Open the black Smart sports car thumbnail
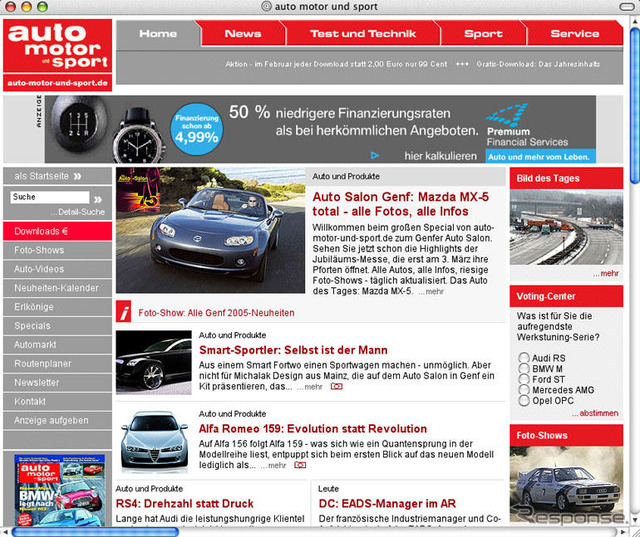Screen dimensions: 640x537 click(x=153, y=362)
